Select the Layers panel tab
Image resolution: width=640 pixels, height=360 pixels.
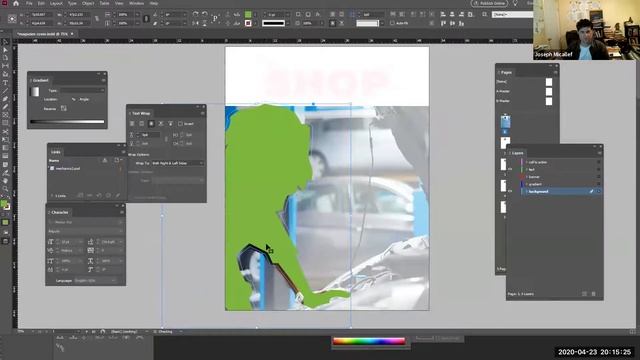coord(517,153)
